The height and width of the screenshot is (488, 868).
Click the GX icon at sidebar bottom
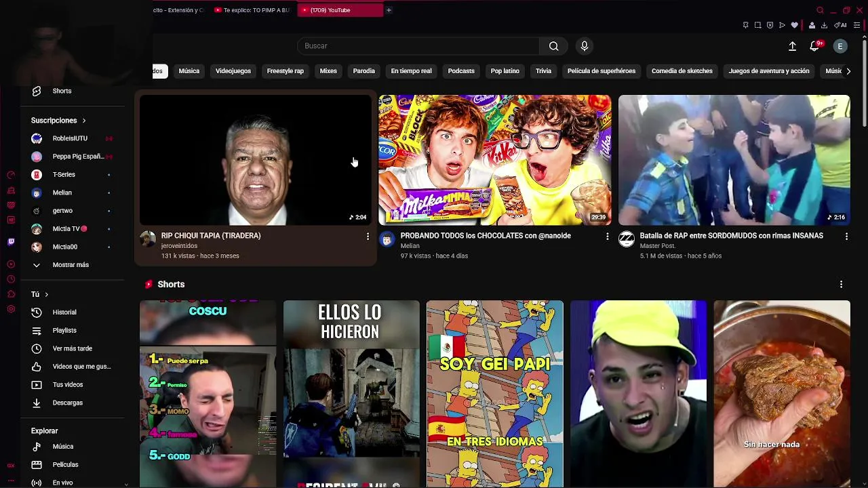(11, 465)
